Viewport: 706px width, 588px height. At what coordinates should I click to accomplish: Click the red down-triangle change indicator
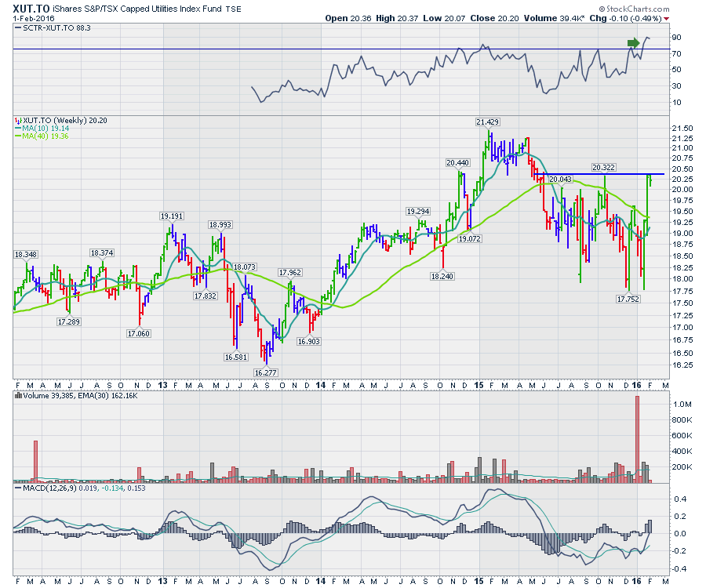667,19
